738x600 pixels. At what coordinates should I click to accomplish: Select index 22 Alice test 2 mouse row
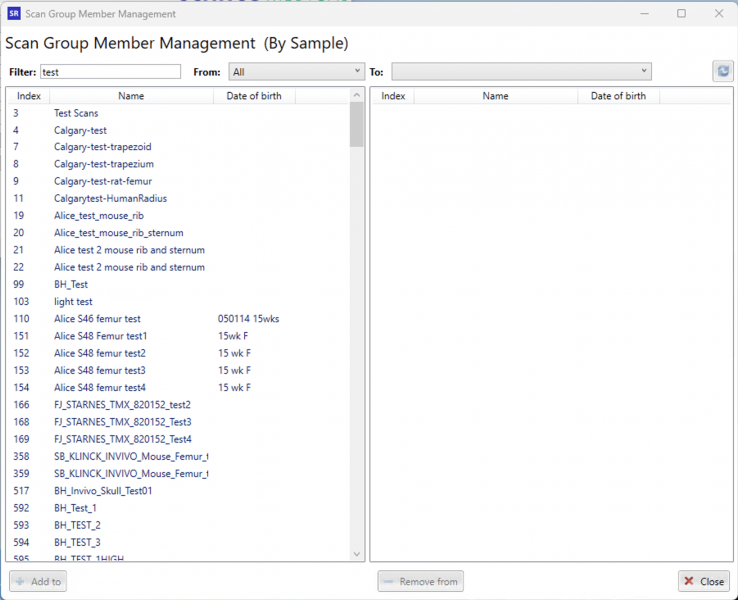click(x=179, y=267)
